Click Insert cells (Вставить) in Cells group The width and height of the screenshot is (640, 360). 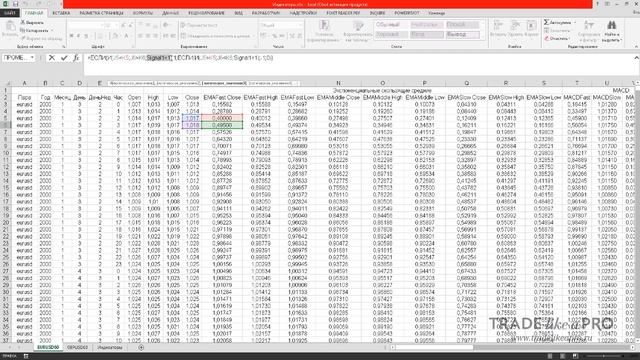498,29
